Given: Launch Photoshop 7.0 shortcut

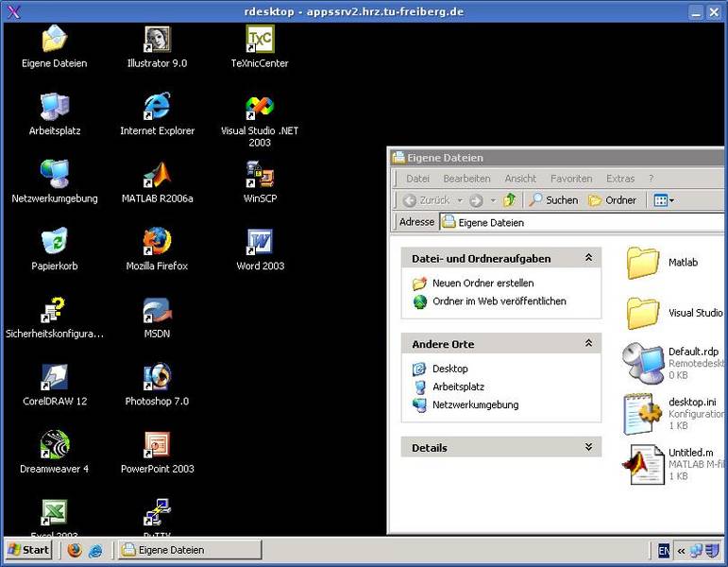Looking at the screenshot, I should pos(157,385).
